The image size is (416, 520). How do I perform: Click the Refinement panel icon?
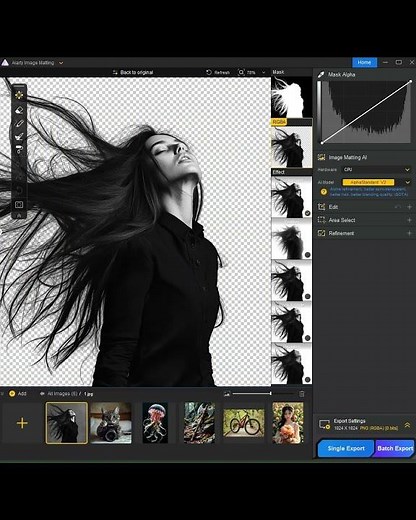321,233
